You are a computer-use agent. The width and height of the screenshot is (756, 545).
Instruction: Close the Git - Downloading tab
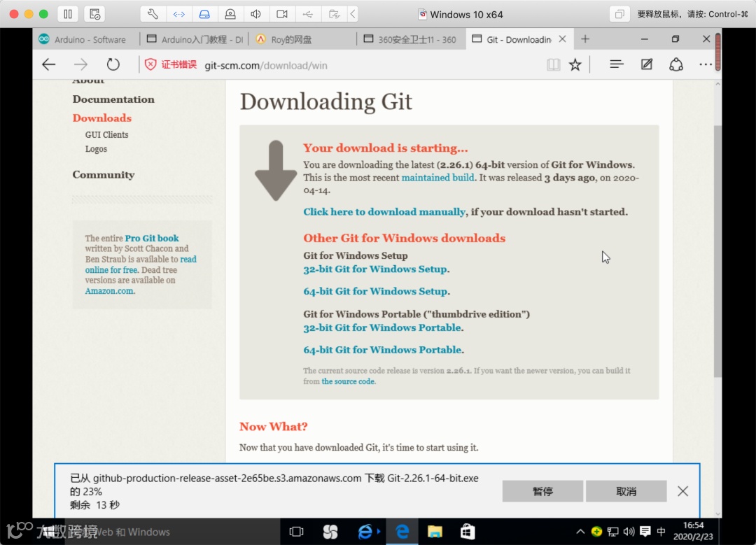562,39
